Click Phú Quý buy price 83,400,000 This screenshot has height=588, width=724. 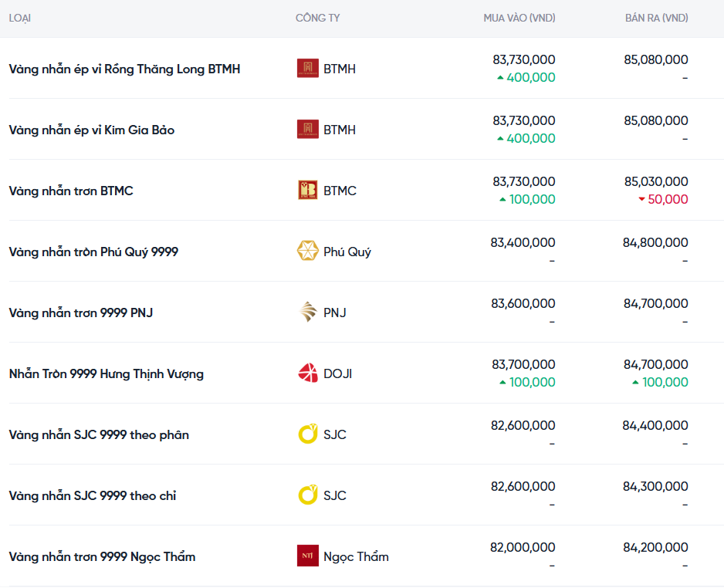click(523, 242)
